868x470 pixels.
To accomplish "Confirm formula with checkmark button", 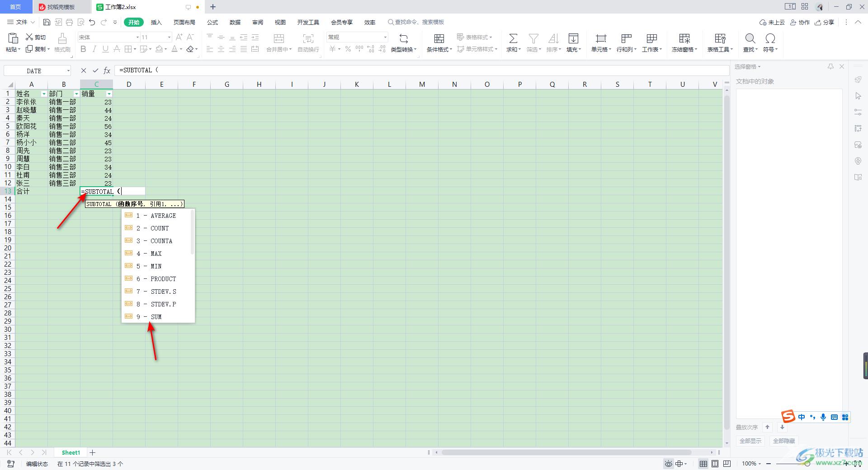I will point(95,70).
